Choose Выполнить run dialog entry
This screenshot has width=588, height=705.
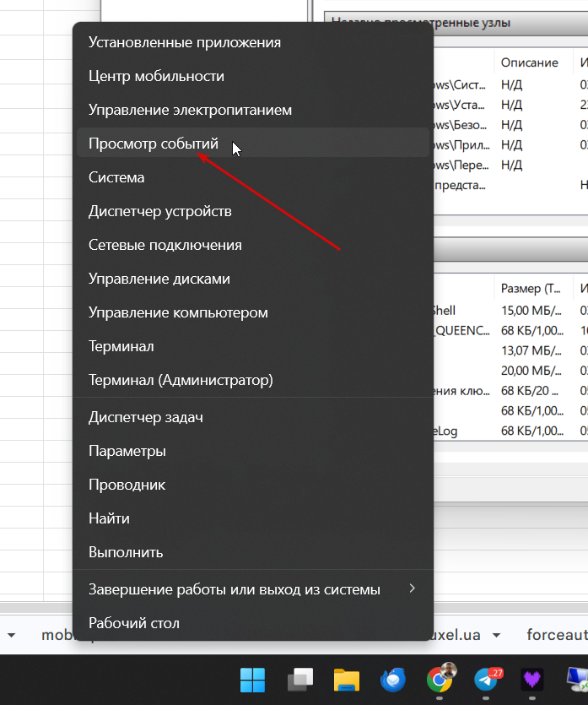253,552
